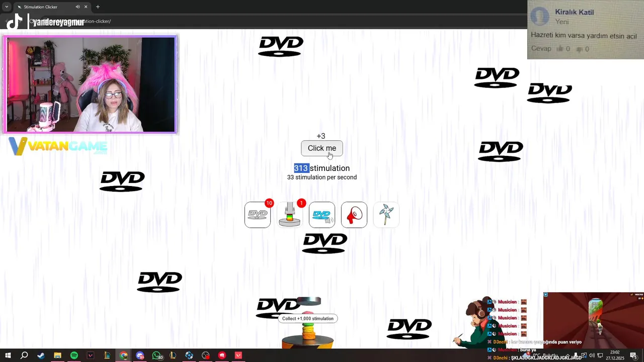Click the Subway Surfers video overlay
Screen dimensions: 644x362
[594, 321]
